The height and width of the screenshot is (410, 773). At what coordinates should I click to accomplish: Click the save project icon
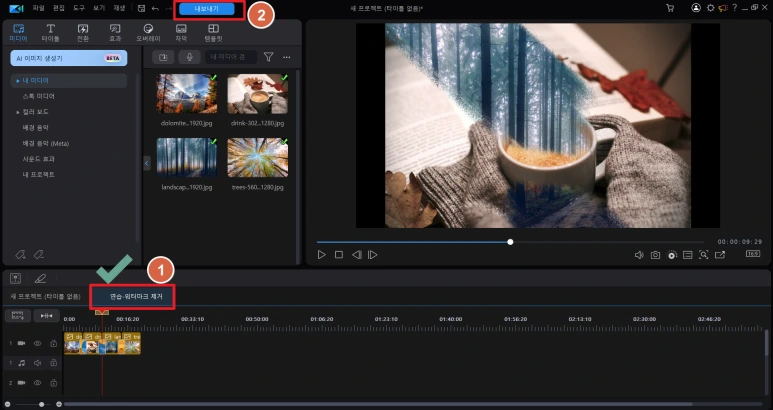pos(141,8)
